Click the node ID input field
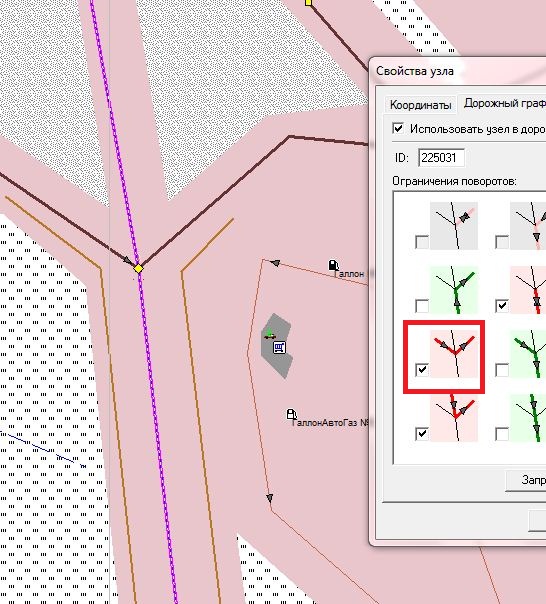The image size is (546, 604). pyautogui.click(x=441, y=158)
